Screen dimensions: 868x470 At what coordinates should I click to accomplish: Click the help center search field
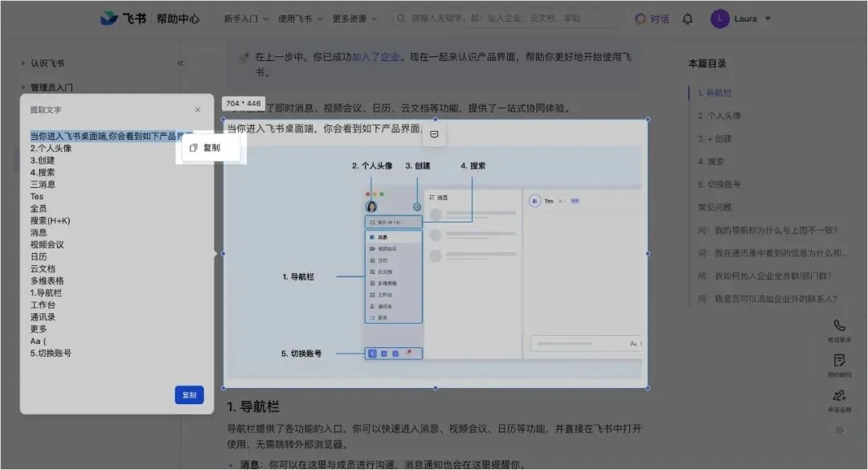pyautogui.click(x=506, y=18)
